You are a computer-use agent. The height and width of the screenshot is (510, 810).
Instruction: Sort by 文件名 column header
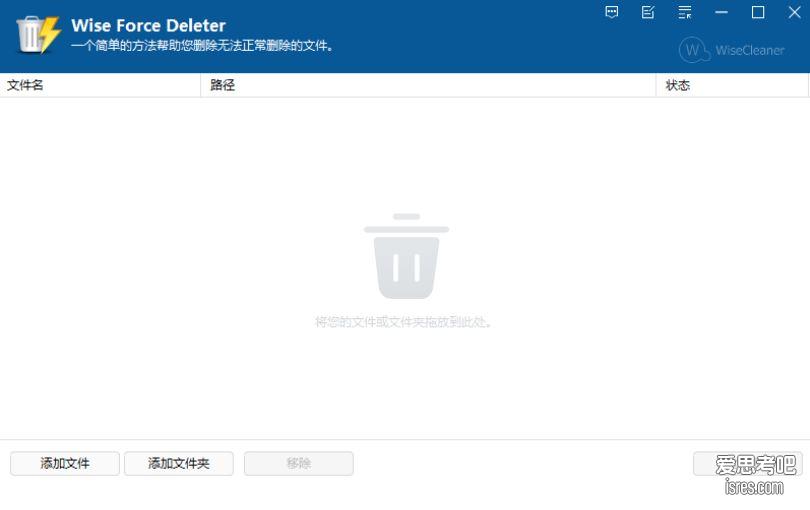(x=100, y=85)
